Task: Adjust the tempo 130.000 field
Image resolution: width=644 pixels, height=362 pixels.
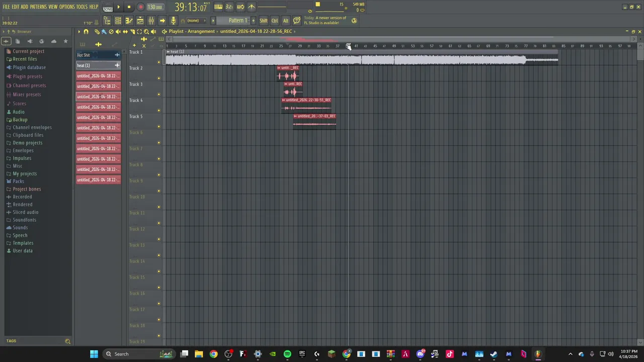Action: 154,7
